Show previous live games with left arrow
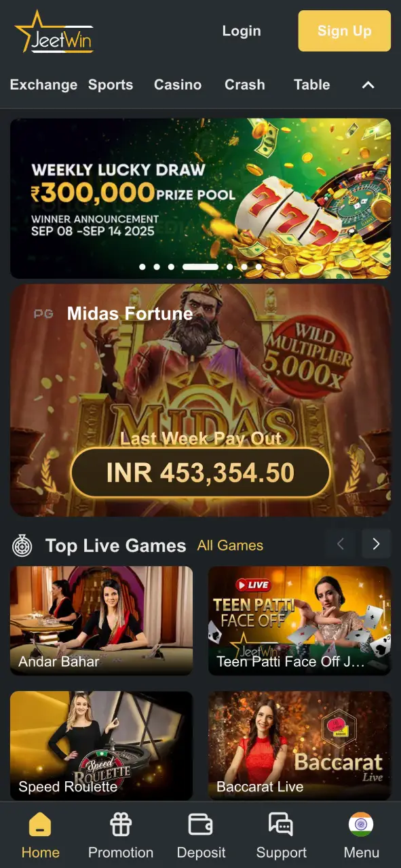Viewport: 401px width, 868px height. tap(341, 544)
